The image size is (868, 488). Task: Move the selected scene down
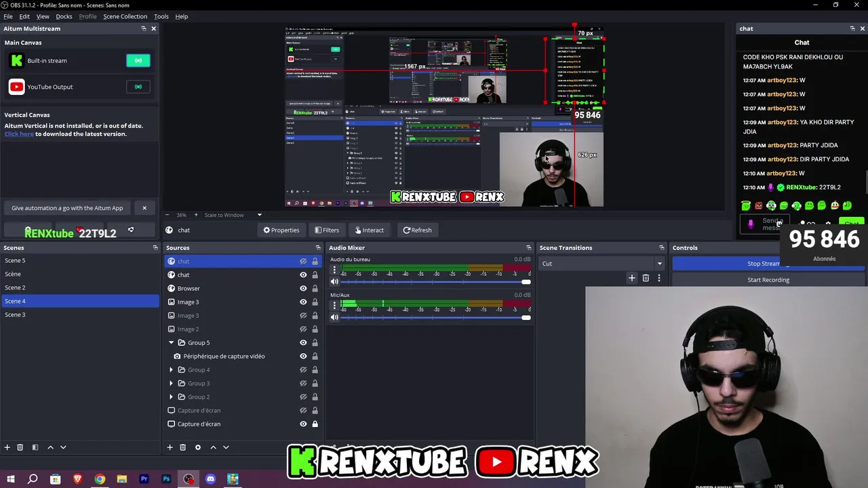coord(63,447)
